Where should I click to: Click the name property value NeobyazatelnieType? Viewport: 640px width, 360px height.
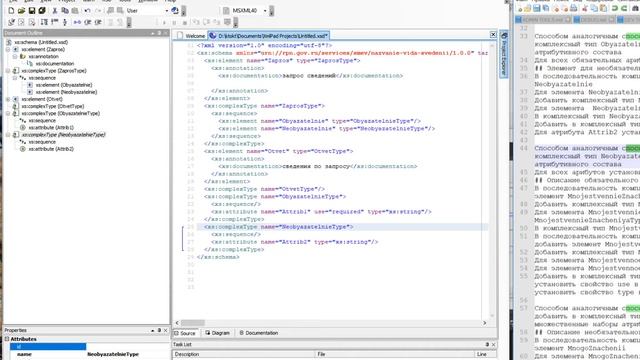point(113,354)
